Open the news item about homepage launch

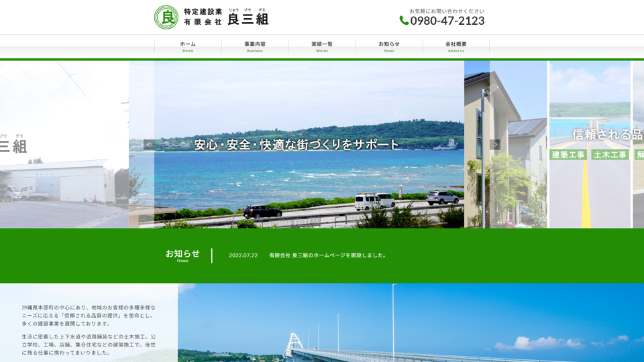tap(328, 255)
